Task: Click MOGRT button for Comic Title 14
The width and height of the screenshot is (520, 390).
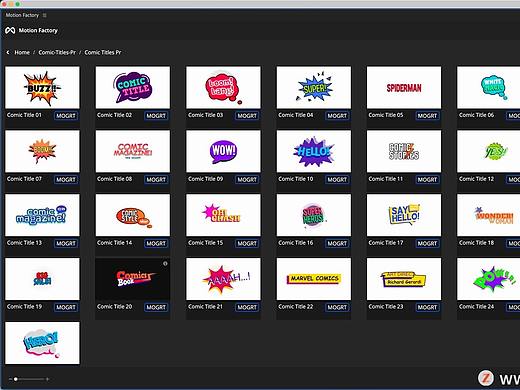Action: [x=156, y=243]
